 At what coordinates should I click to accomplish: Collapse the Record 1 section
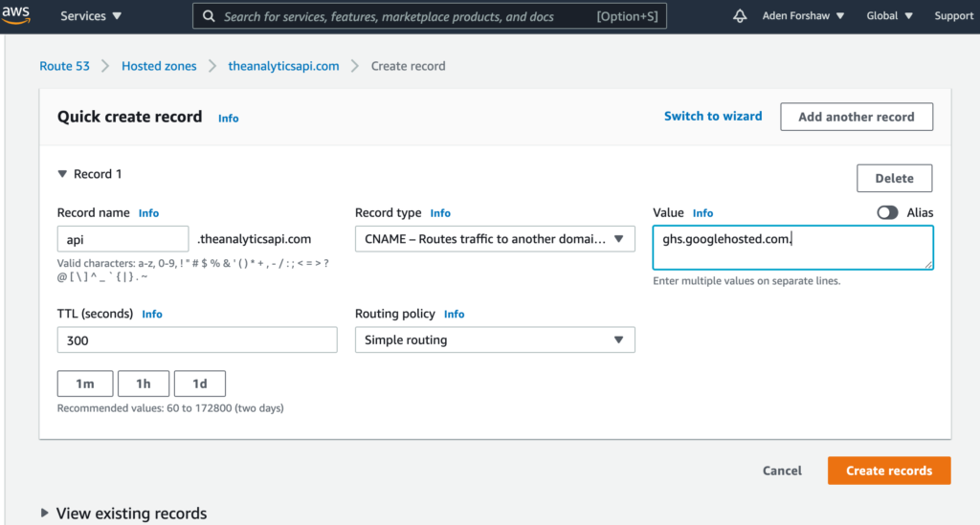63,174
